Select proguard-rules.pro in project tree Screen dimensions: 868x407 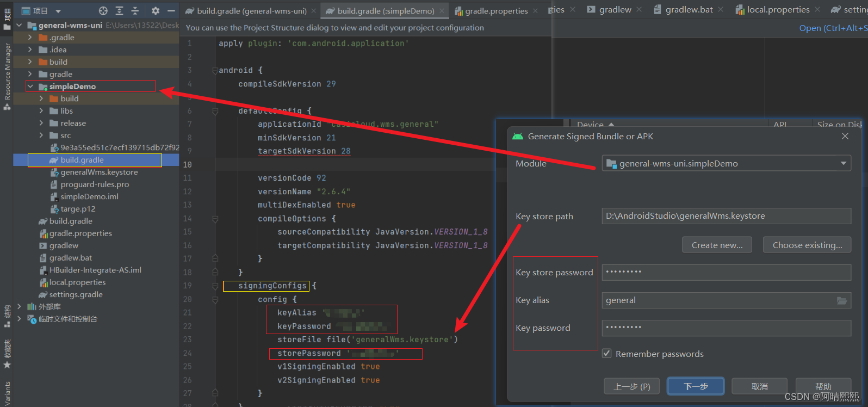point(95,184)
